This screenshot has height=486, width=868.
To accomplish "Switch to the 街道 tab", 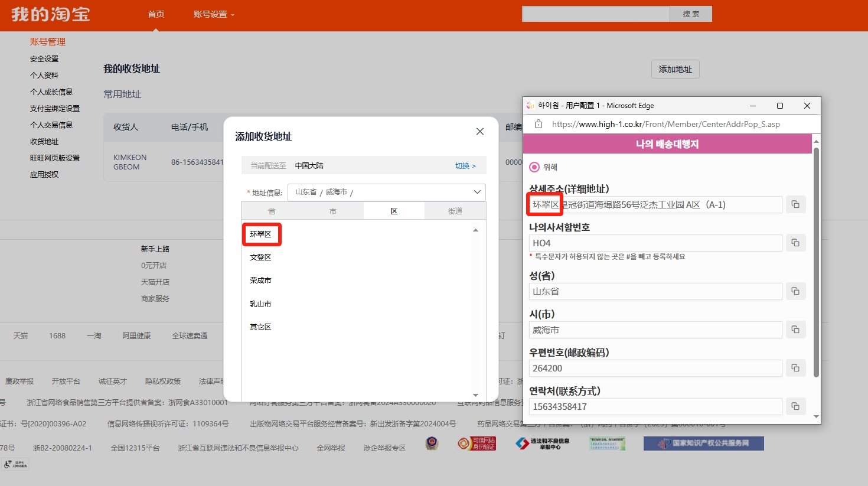I will coord(455,211).
